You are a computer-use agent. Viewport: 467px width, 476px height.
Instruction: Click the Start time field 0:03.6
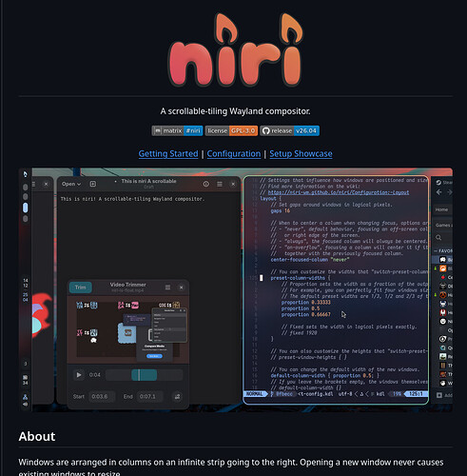click(101, 397)
